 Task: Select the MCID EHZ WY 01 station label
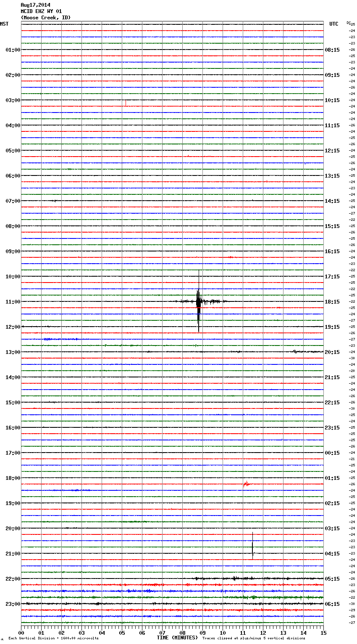41,11
